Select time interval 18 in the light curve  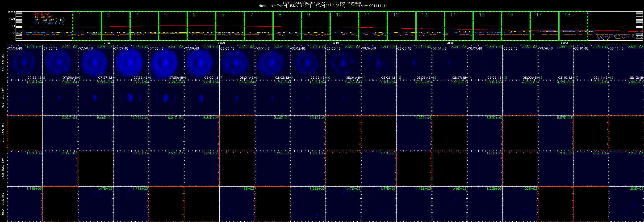coord(573,26)
